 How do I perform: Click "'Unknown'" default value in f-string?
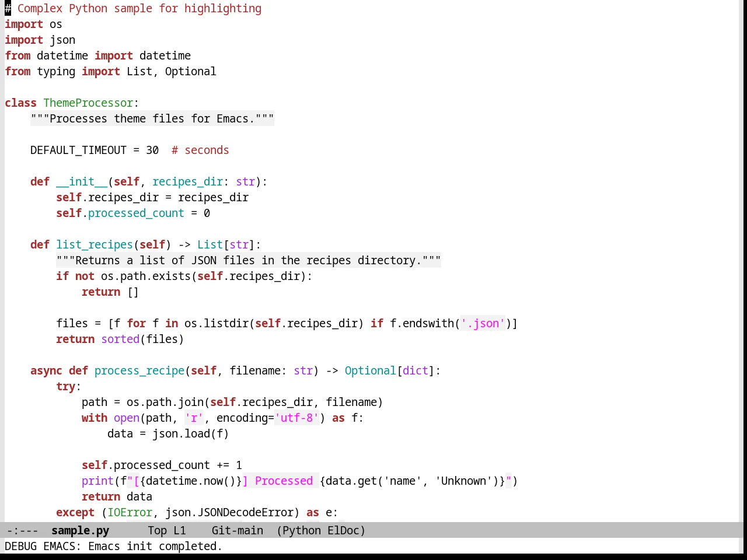463,481
